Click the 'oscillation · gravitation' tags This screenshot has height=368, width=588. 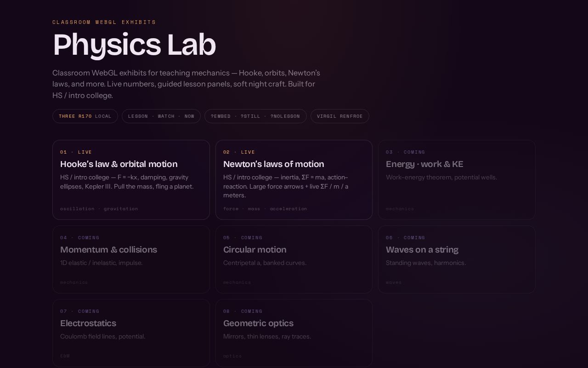[x=99, y=209]
